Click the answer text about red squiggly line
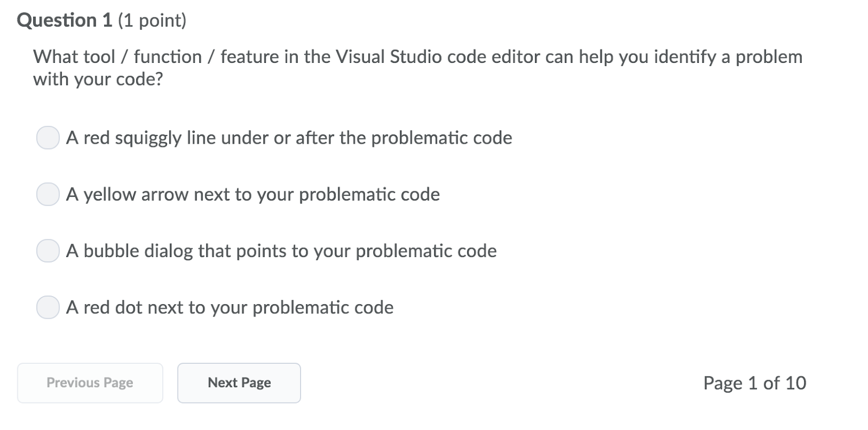 coord(289,138)
